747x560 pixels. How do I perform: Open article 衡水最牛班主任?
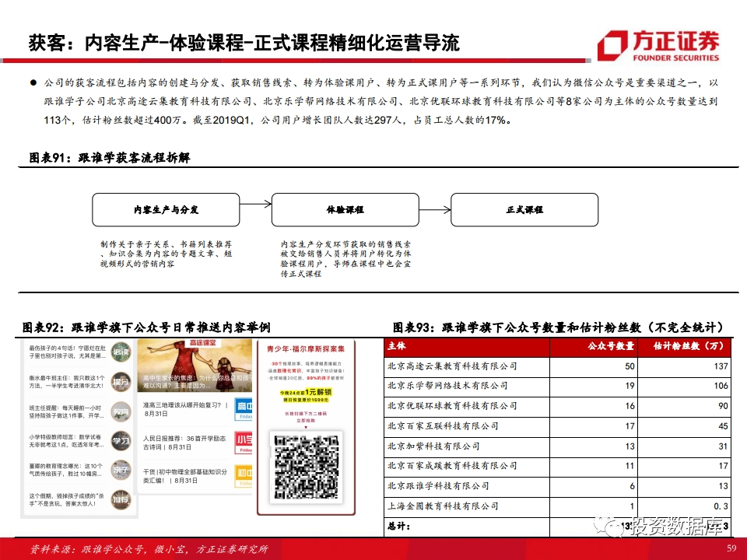point(67,381)
